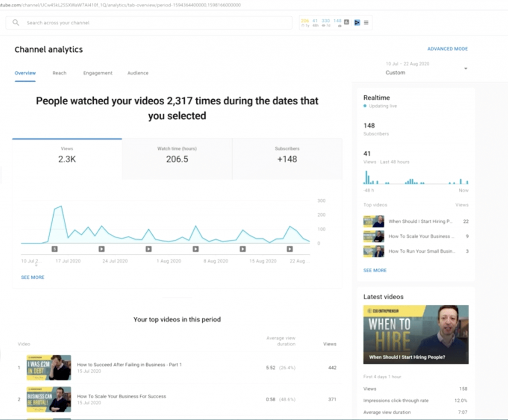Click the 41 views 48h stat in the toolbar widget
The width and height of the screenshot is (508, 420).
coord(315,23)
